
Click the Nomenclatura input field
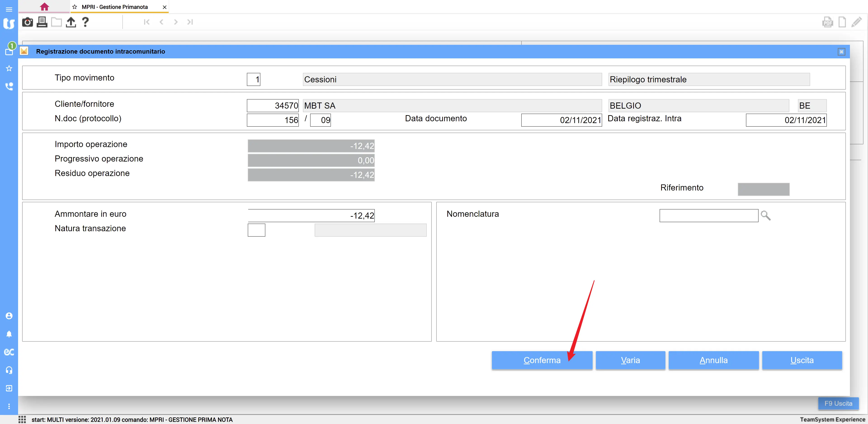(x=709, y=216)
